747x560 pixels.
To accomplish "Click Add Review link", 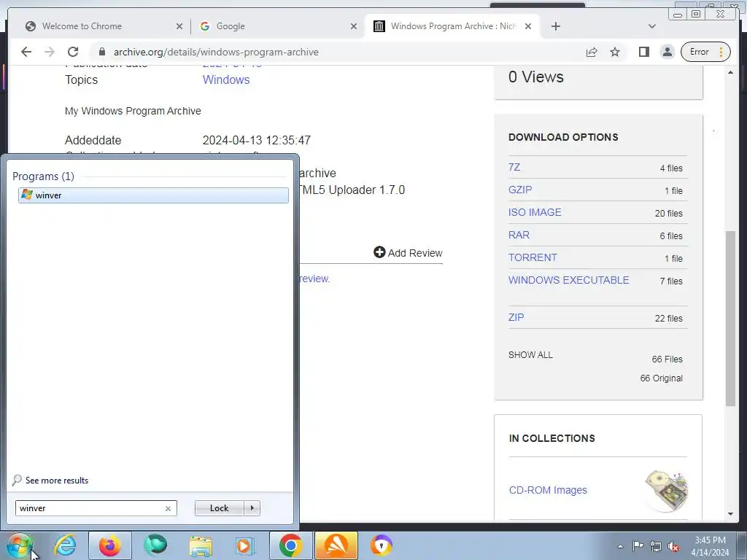I will click(x=408, y=253).
